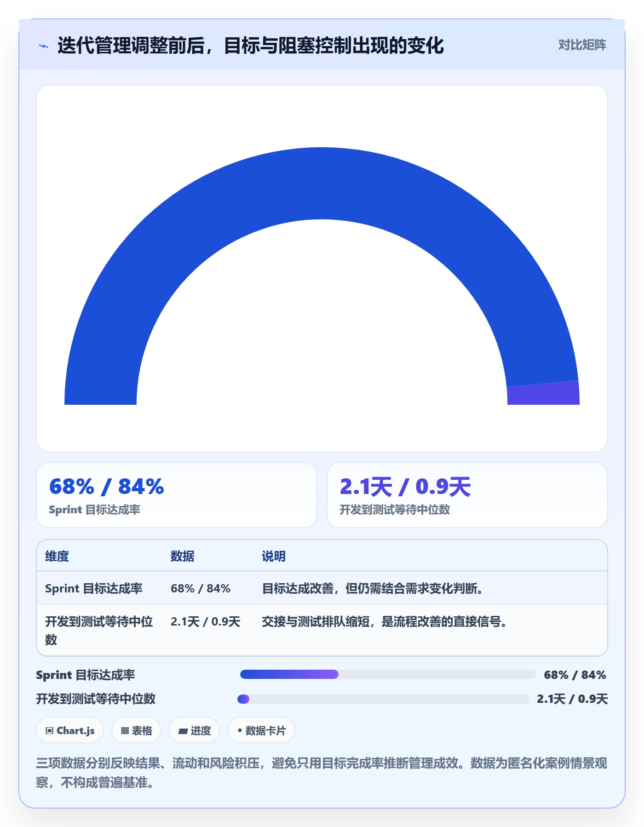Image resolution: width=644 pixels, height=827 pixels.
Task: Click the 2.1天 / 0.9天 value right of the progress bar
Action: pyautogui.click(x=572, y=699)
